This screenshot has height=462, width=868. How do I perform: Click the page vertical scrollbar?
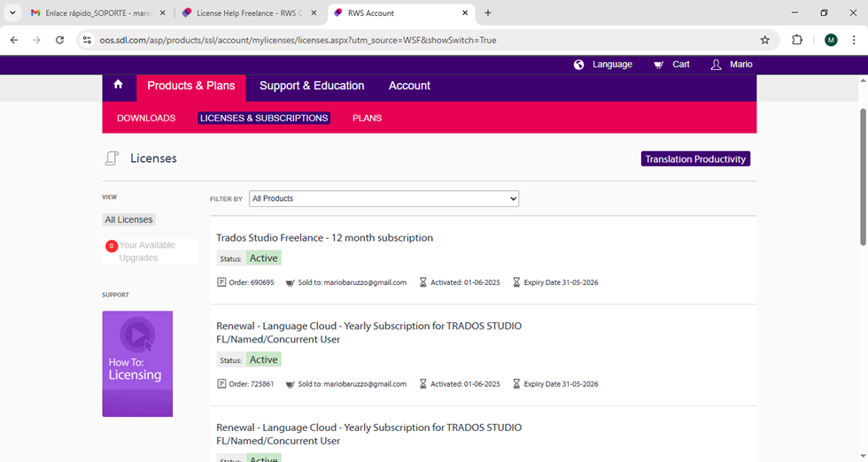click(863, 177)
